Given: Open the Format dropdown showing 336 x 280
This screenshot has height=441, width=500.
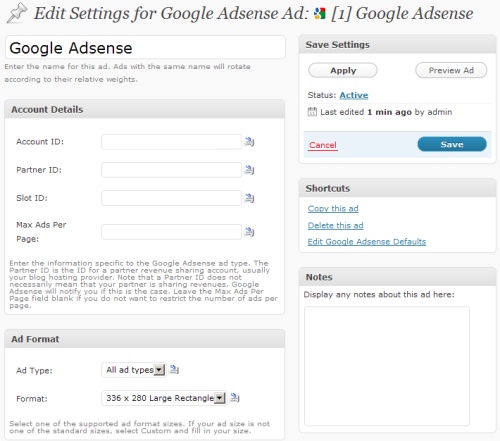Looking at the screenshot, I should click(x=164, y=398).
